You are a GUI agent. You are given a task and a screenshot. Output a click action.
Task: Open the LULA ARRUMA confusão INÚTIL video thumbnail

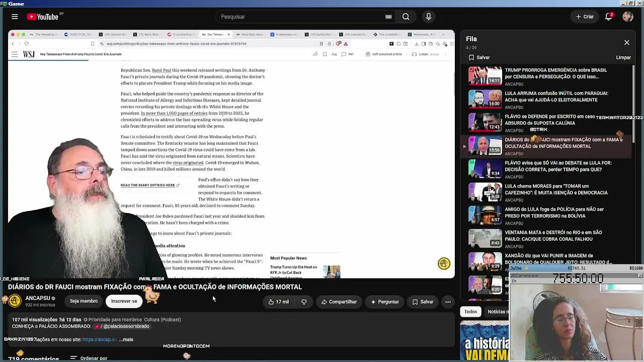click(485, 99)
